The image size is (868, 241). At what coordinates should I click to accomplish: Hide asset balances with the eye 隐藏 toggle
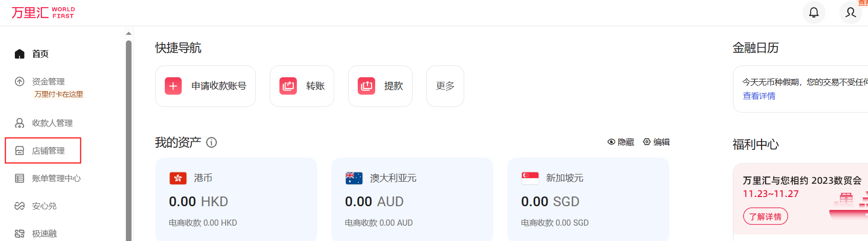[621, 142]
